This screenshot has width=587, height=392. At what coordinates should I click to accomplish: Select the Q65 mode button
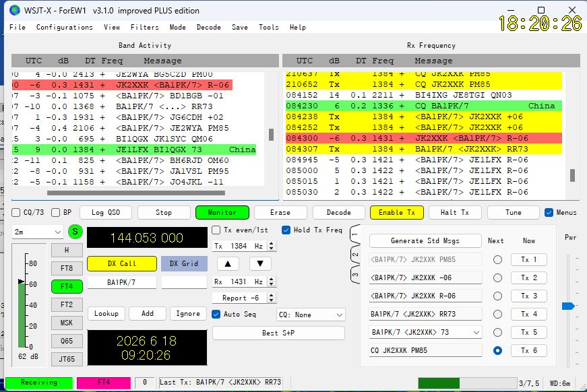(x=67, y=341)
